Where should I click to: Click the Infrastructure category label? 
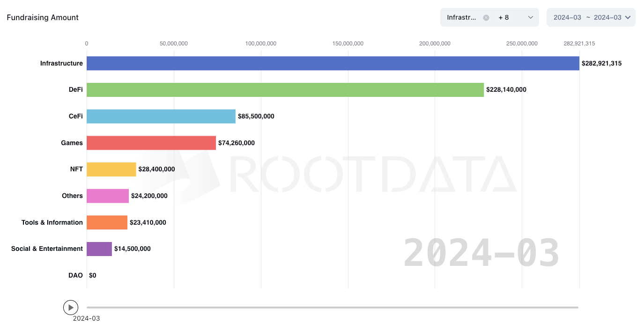coord(61,63)
